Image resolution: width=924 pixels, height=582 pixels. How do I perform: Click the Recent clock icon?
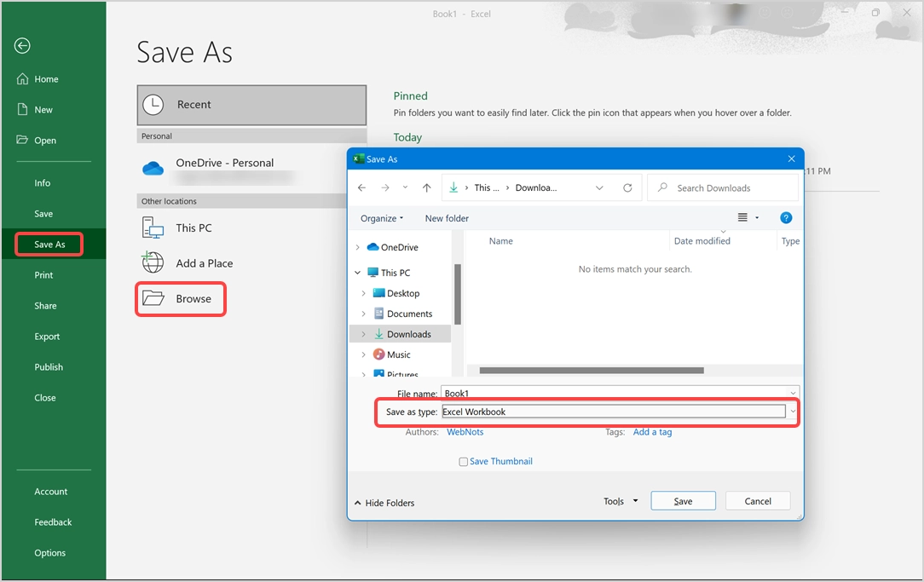(x=153, y=104)
